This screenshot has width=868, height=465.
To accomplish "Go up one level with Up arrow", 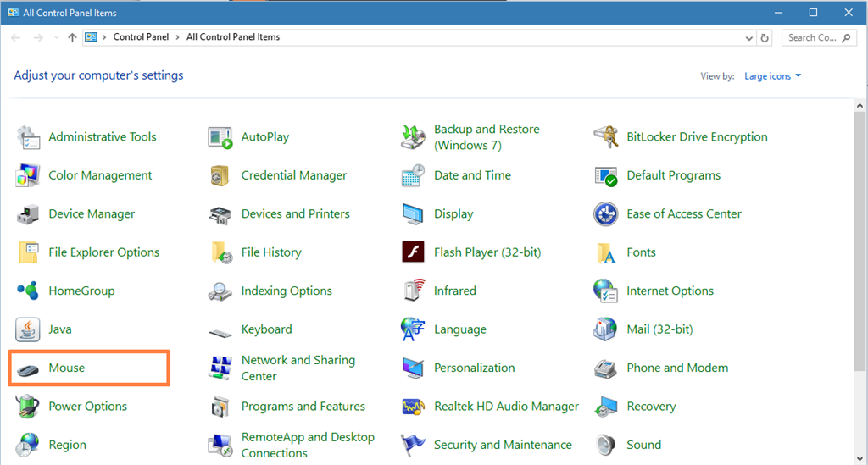I will (72, 37).
